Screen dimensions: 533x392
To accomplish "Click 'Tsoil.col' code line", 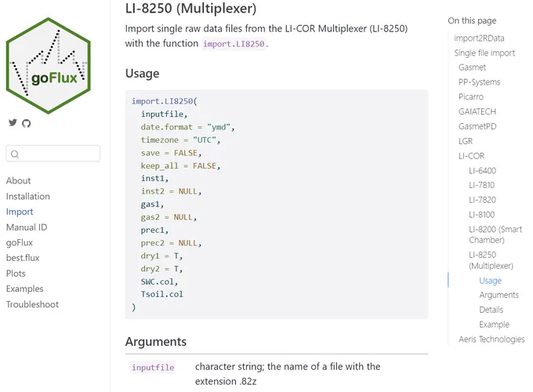I will click(161, 295).
